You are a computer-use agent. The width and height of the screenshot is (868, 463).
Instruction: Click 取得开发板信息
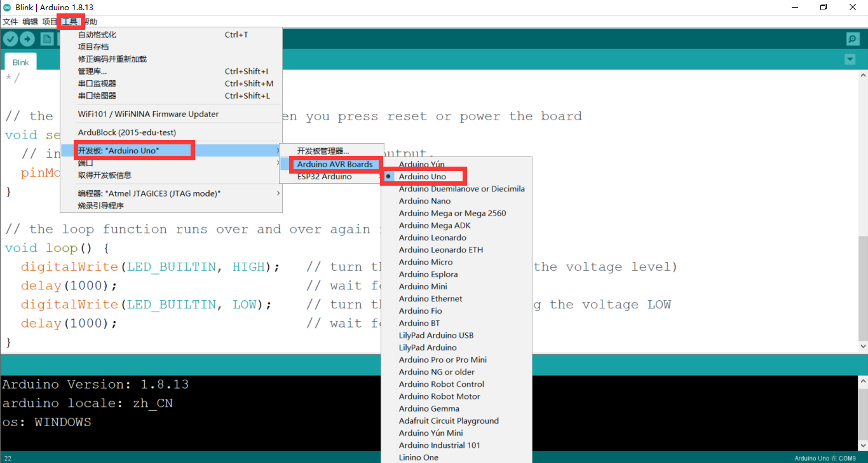[171, 175]
